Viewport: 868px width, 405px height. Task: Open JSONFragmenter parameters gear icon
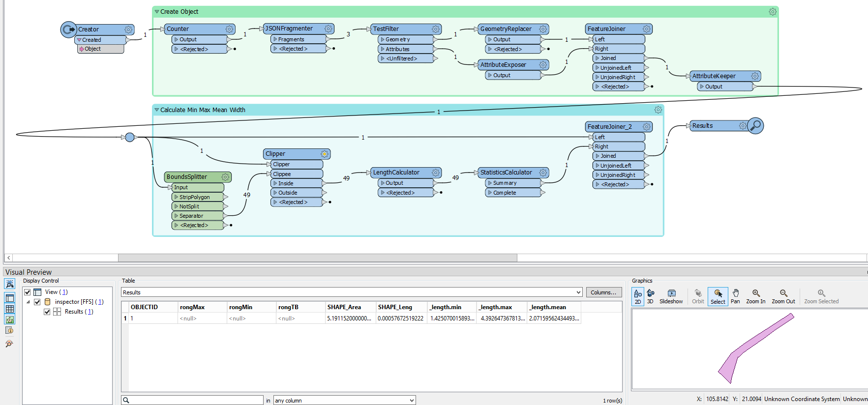[329, 29]
